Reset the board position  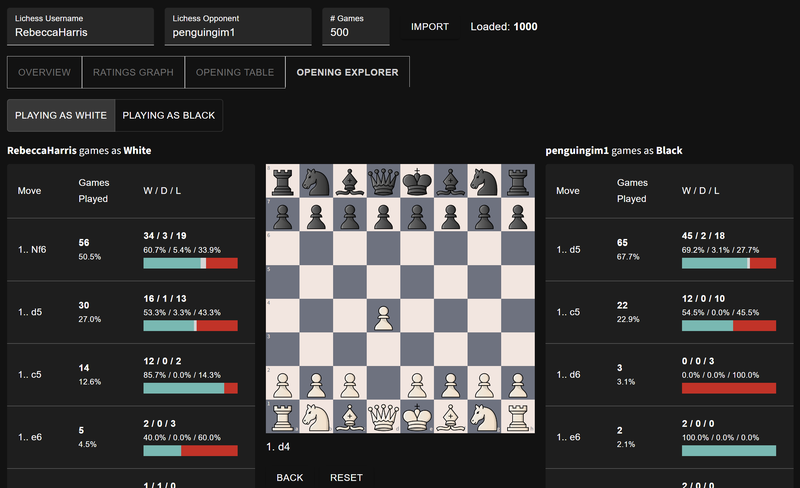[x=346, y=477]
